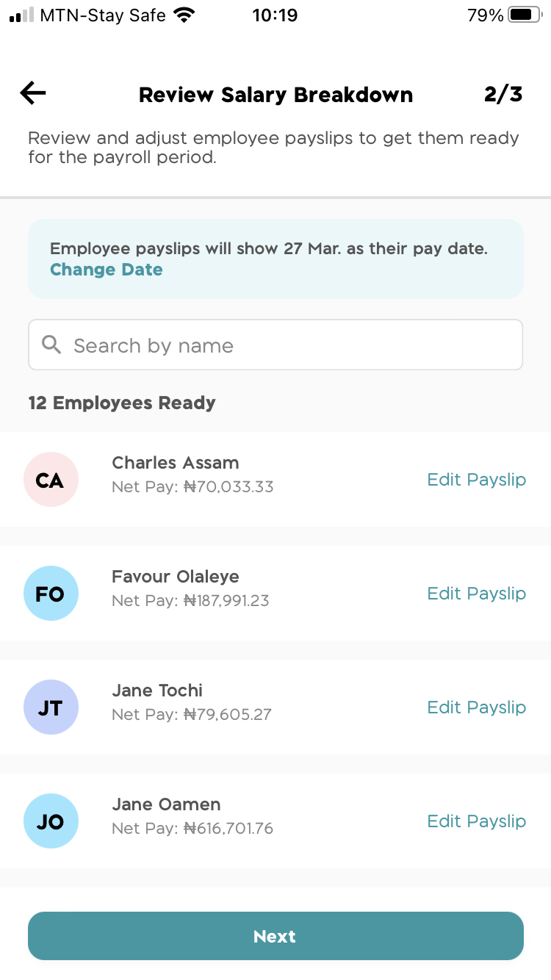This screenshot has height=980, width=551.
Task: Tap the 10:19 clock in status bar
Action: [x=275, y=15]
